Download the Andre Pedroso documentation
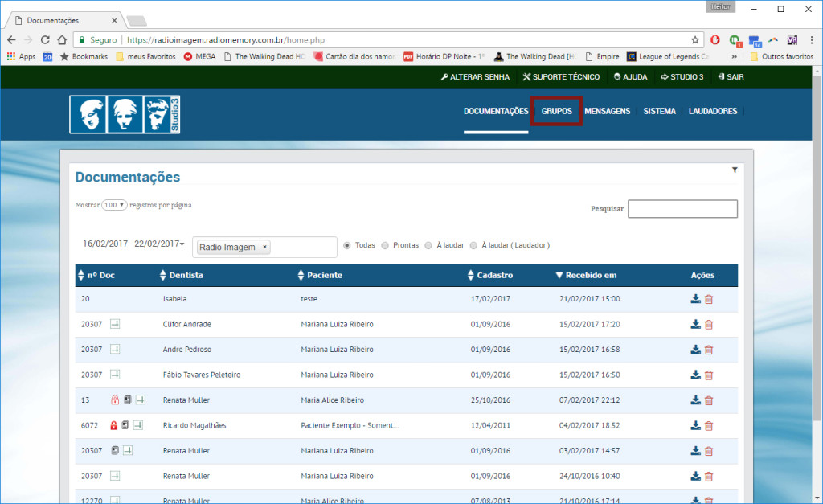This screenshot has height=504, width=823. [695, 349]
